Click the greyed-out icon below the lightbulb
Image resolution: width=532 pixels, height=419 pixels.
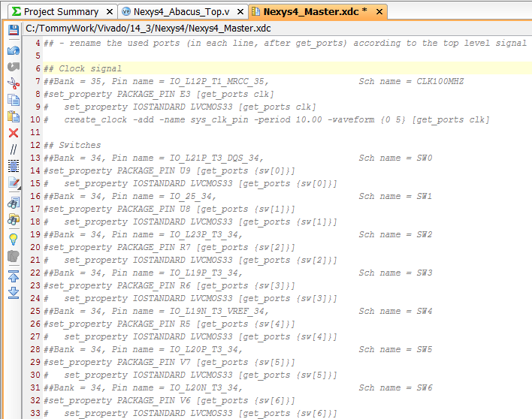click(14, 256)
